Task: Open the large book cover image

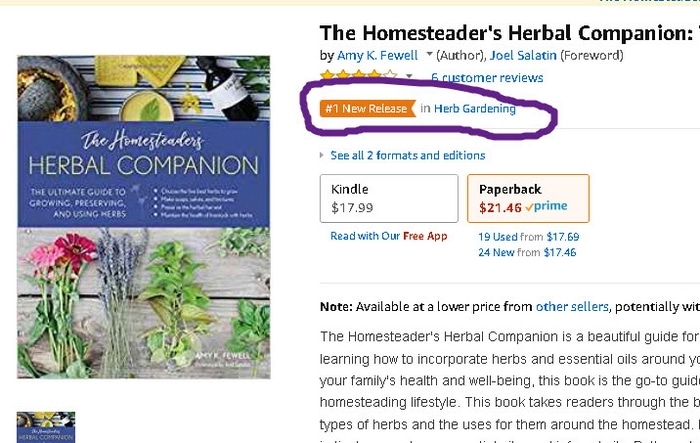Action: pos(144,217)
